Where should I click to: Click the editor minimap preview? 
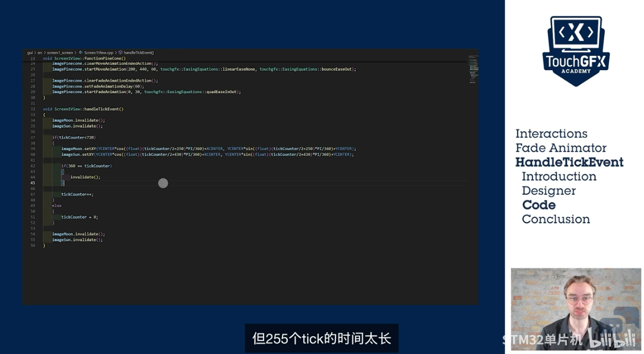coord(473,68)
